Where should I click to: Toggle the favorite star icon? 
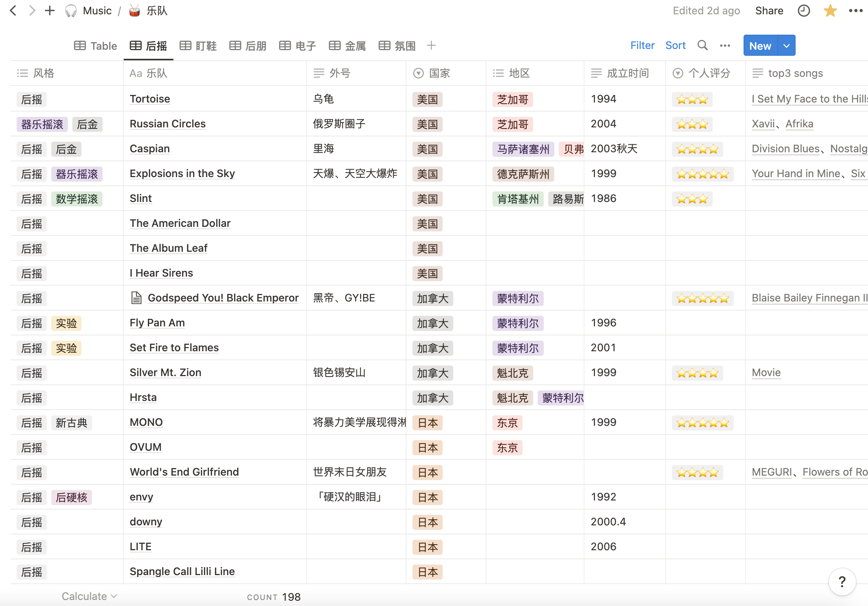830,11
